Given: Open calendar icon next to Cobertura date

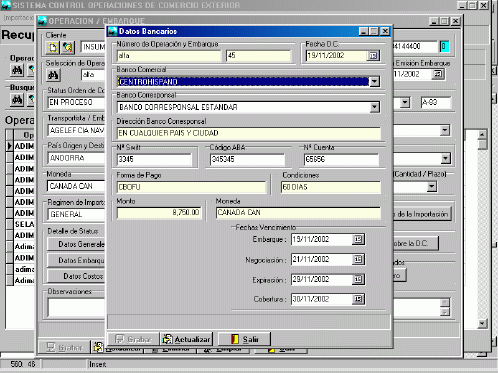Looking at the screenshot, I should [358, 299].
